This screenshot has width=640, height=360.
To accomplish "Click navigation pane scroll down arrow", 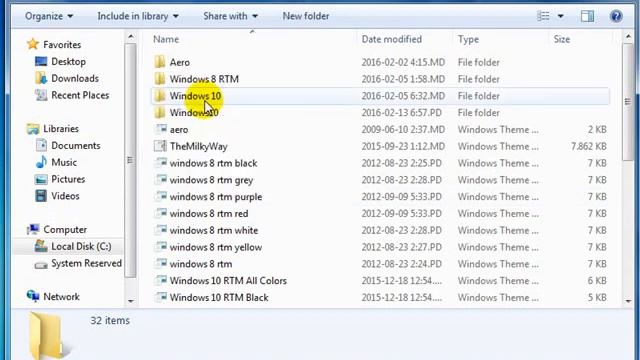I will coord(131,301).
